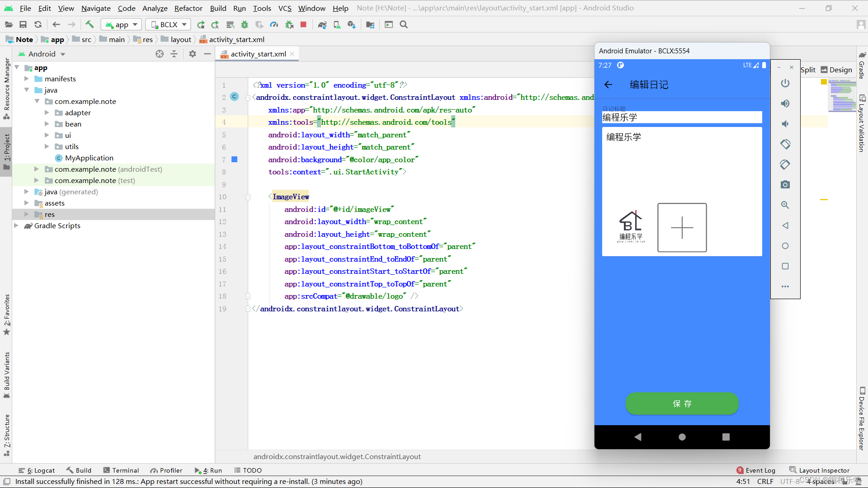Open the Refactor menu
The height and width of the screenshot is (488, 868).
[188, 8]
